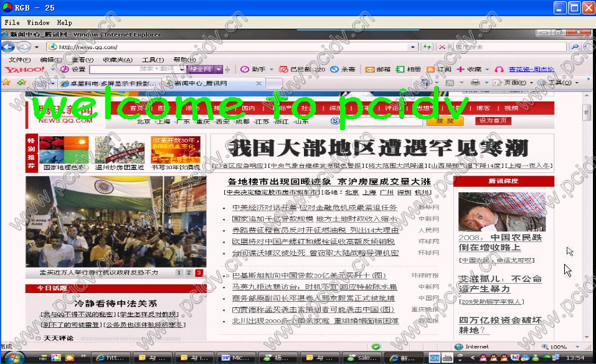Expand the 收藏 dropdown arrow on the Yahoo toolbar
The width and height of the screenshot is (596, 364).
click(487, 69)
